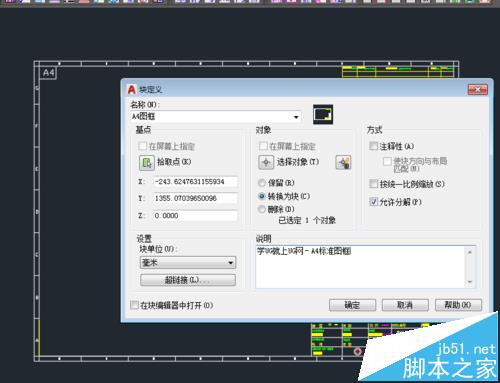Open the block name dropdown arrow (A4图框)
Screen dimensions: 500x383
[296, 117]
